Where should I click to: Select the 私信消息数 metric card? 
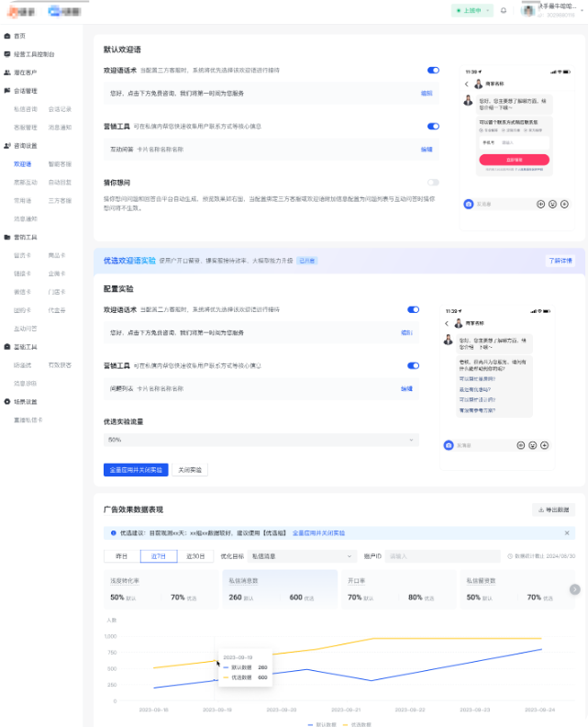(280, 589)
